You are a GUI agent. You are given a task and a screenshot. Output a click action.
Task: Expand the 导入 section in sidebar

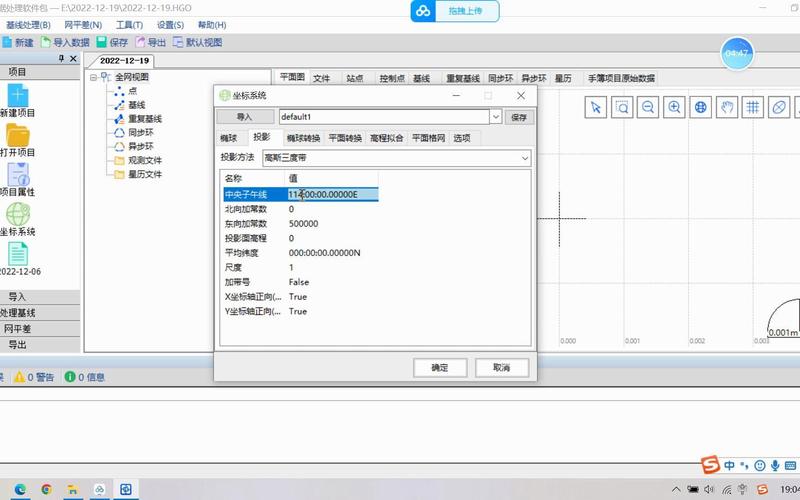click(40, 296)
